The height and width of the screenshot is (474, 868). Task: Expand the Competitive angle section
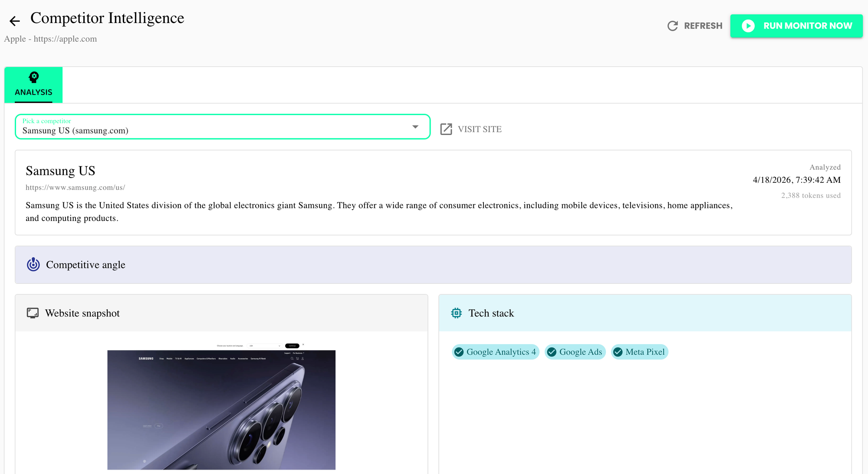point(433,265)
